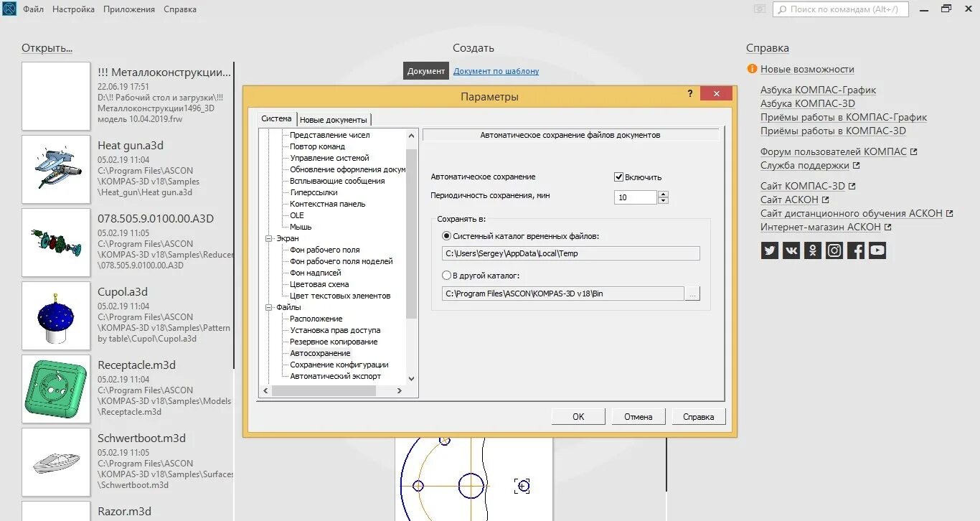Click the orange info icon beside Новые возможности
980x521 pixels.
(752, 69)
